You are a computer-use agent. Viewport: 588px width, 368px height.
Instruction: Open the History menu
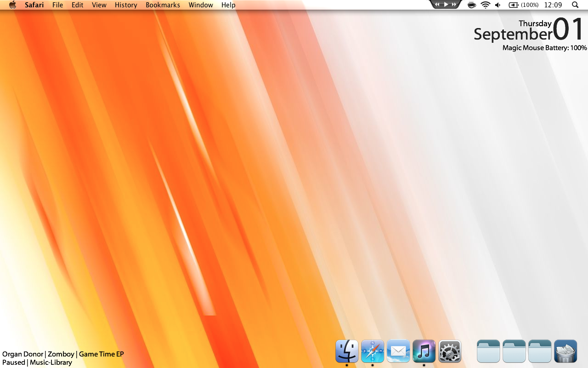tap(126, 5)
